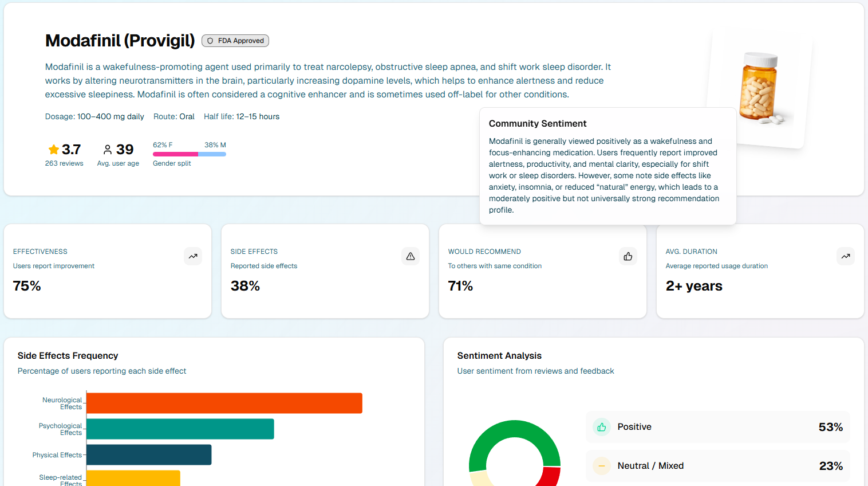The height and width of the screenshot is (486, 868).
Task: Click the Avg. Duration trend icon
Action: [846, 256]
